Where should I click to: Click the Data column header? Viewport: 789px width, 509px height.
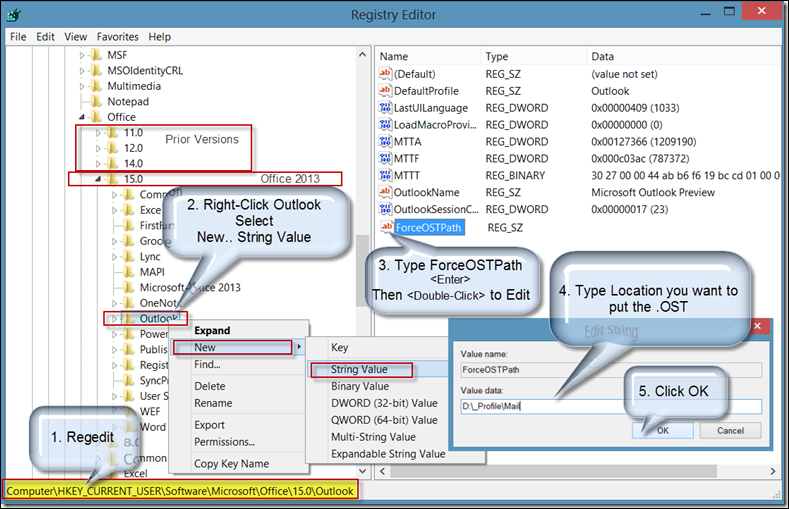pos(682,56)
